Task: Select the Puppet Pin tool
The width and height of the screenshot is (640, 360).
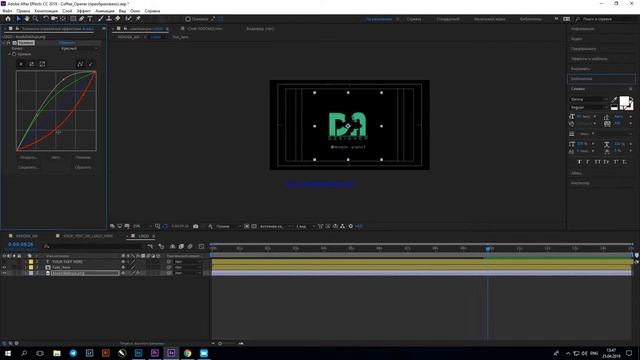Action: click(138, 19)
